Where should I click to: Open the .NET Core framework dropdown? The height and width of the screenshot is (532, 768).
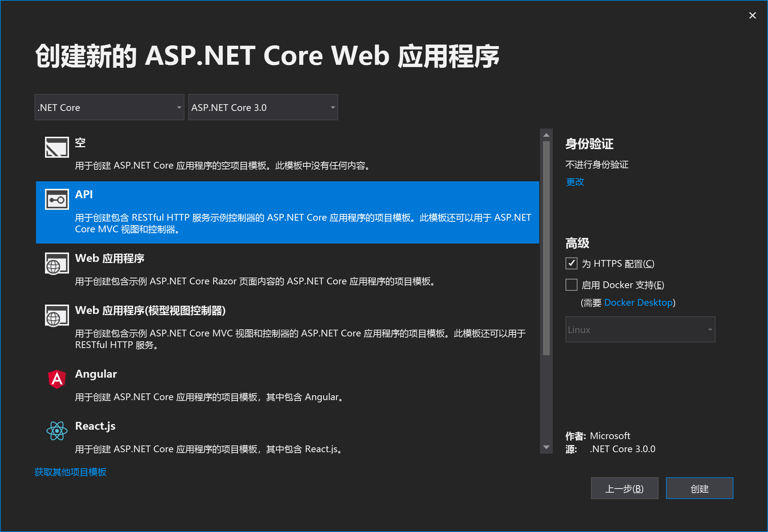tap(109, 108)
